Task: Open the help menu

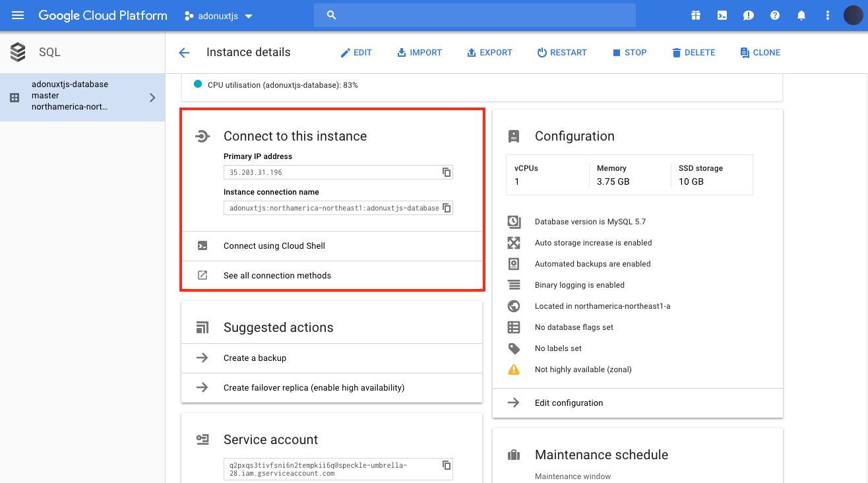Action: pos(774,15)
